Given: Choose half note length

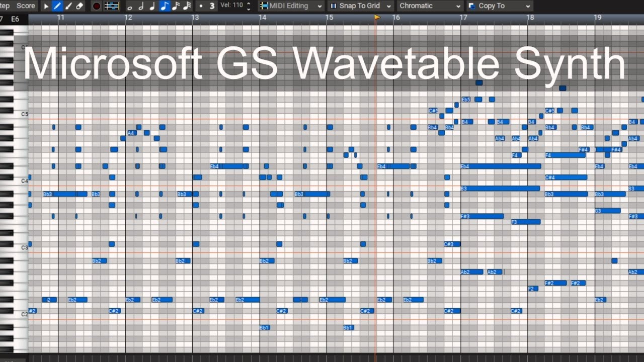Looking at the screenshot, I should (x=141, y=6).
